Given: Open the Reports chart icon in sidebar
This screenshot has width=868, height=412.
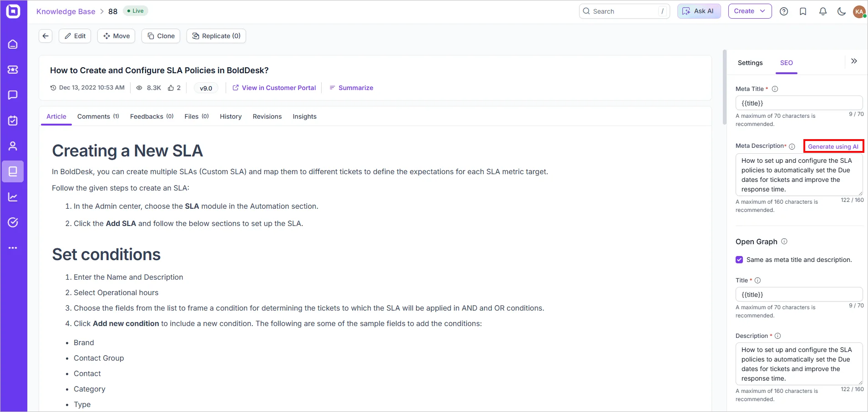Looking at the screenshot, I should click(13, 197).
